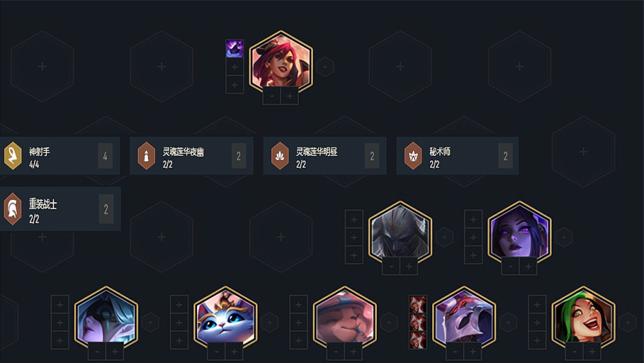The height and width of the screenshot is (363, 644).
Task: Increase the green-haired champion's star level
Action: point(592,351)
